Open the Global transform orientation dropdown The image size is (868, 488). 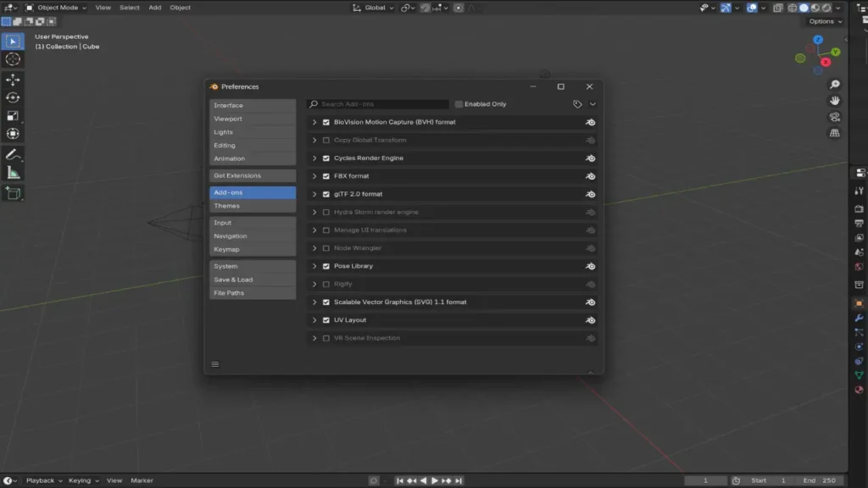(373, 8)
